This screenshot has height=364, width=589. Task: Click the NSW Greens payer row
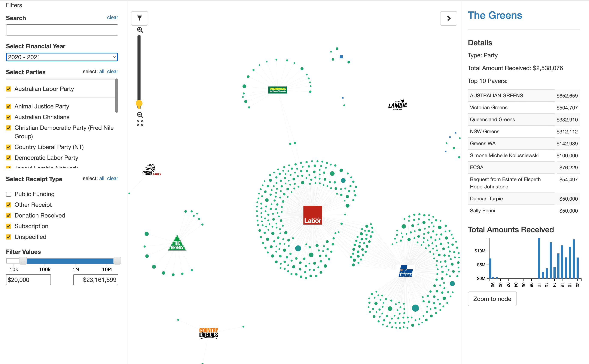pyautogui.click(x=524, y=132)
